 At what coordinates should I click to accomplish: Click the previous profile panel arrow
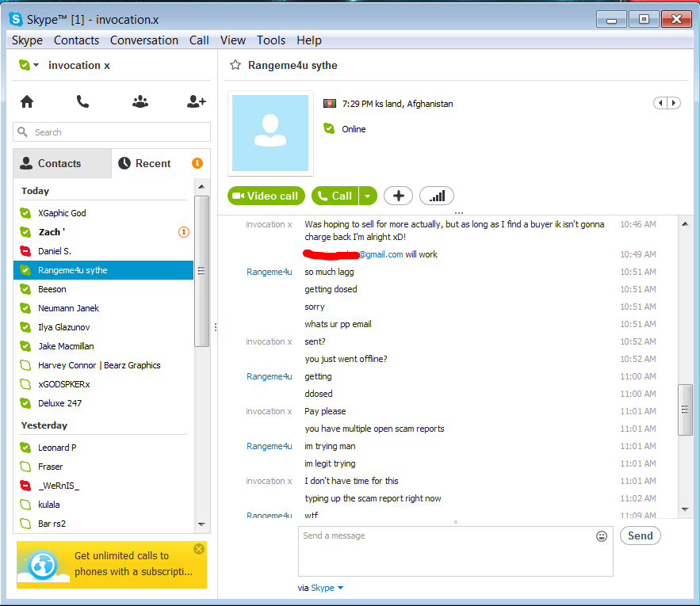click(x=660, y=103)
